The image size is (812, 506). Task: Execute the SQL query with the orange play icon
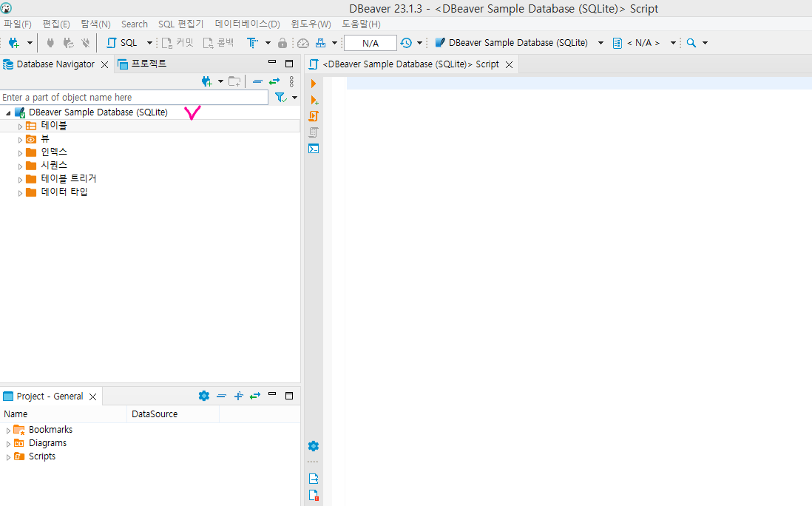314,84
